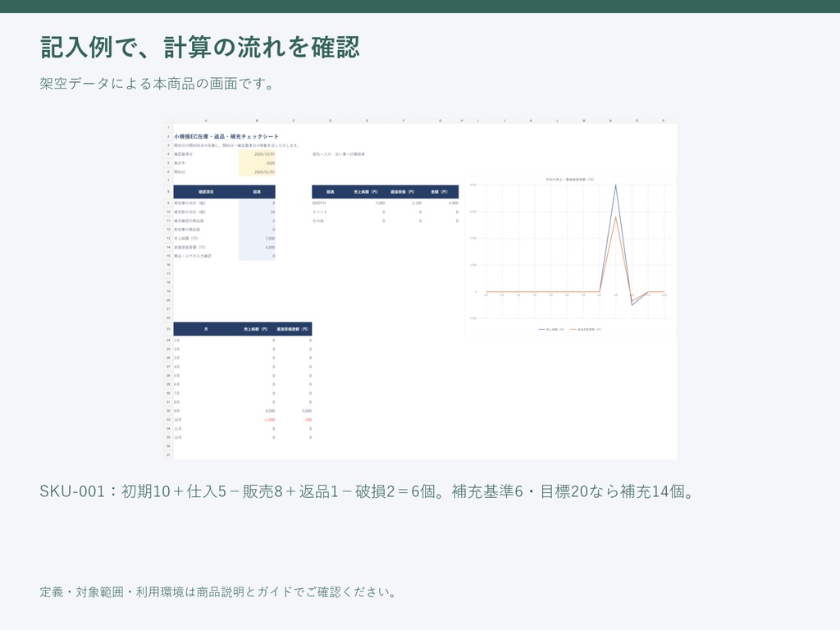Click the 9月 row label in monthly table
Viewport: 840px width, 630px height.
pyautogui.click(x=177, y=411)
